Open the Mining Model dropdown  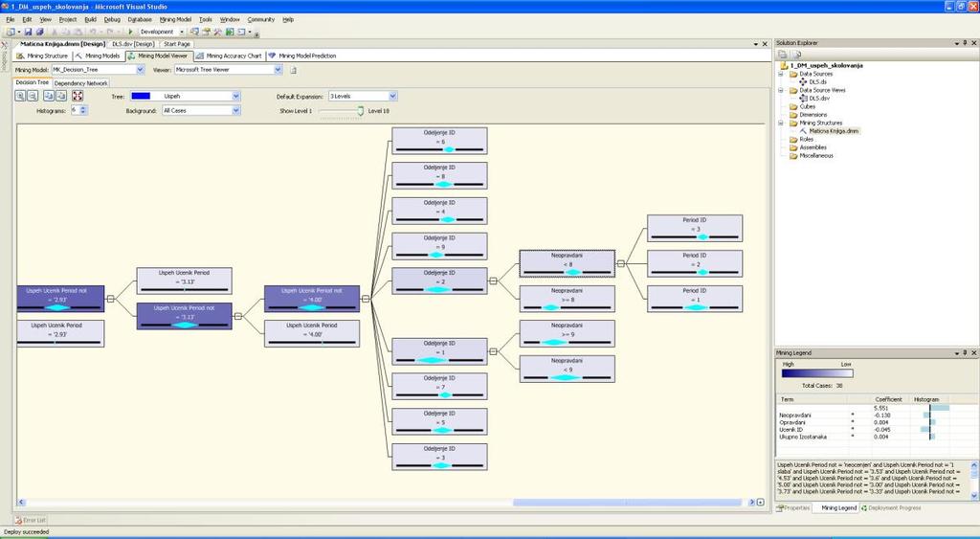(140, 70)
